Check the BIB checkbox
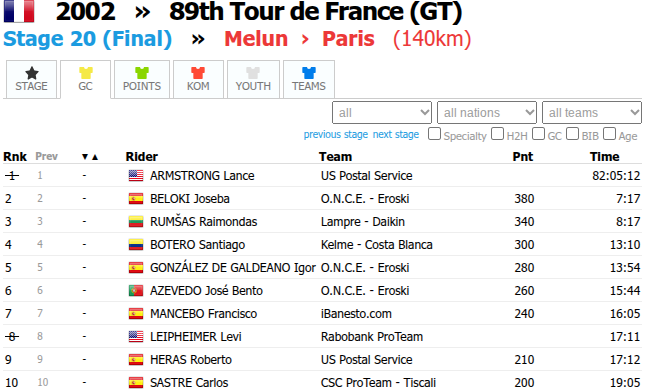Viewport: 646px width, 390px height. (x=572, y=134)
